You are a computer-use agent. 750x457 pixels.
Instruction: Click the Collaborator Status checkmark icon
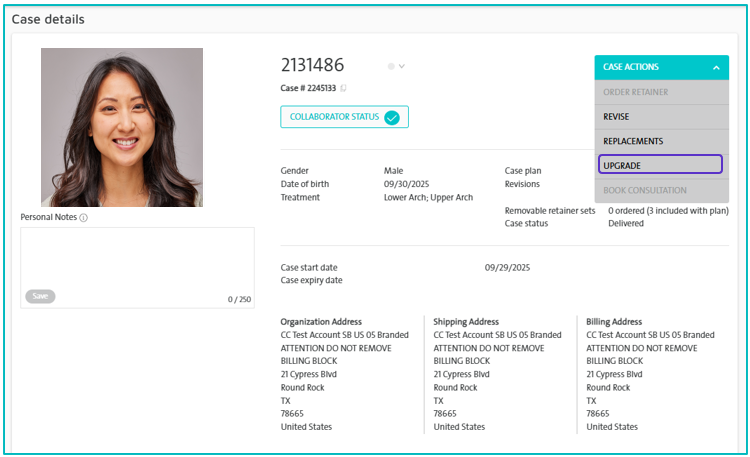[x=392, y=117]
